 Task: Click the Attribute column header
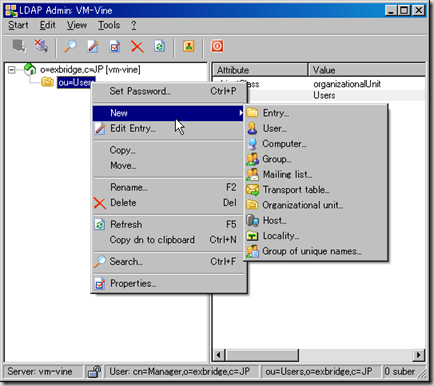260,70
